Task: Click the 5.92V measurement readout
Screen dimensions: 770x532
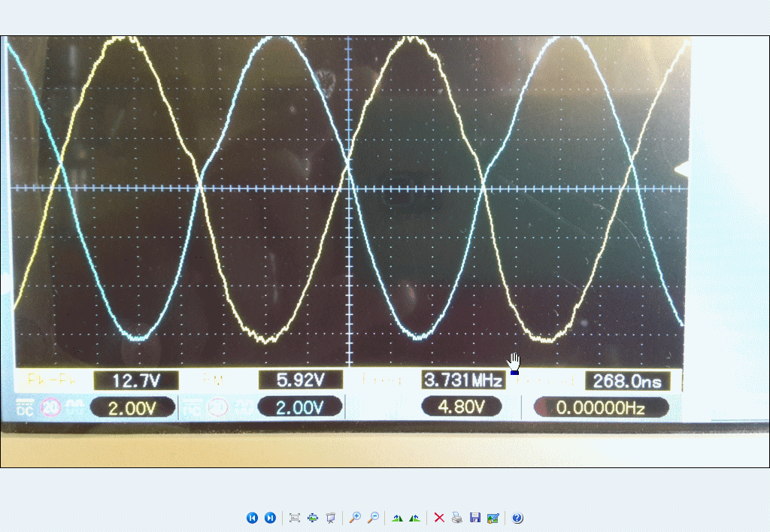Action: pyautogui.click(x=300, y=380)
